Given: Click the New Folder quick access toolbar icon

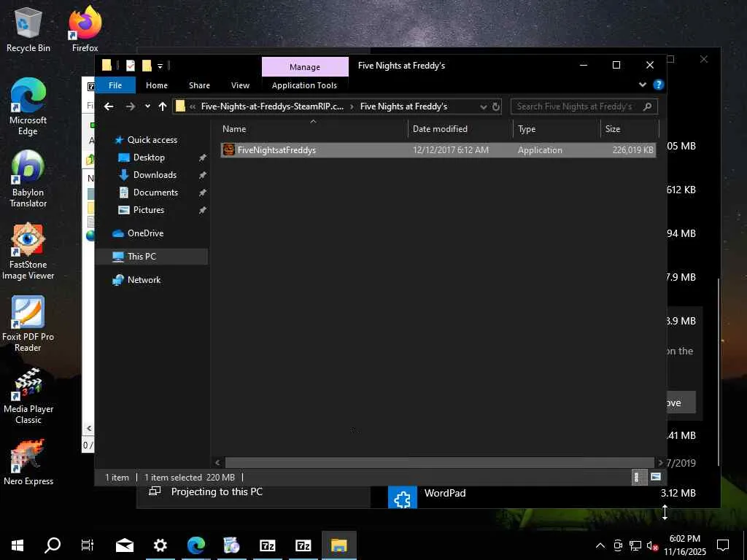Looking at the screenshot, I should pos(147,65).
